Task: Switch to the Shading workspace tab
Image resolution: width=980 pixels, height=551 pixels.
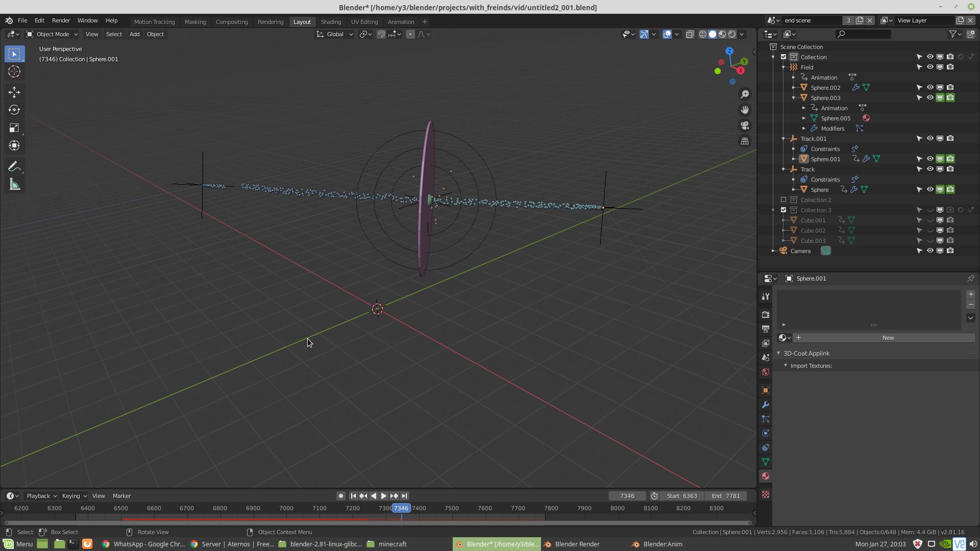Action: [331, 22]
